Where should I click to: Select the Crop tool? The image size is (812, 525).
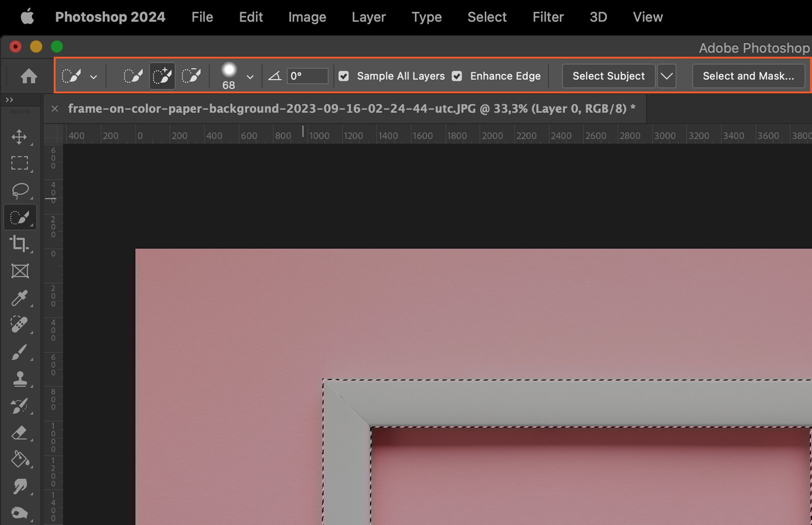click(19, 244)
